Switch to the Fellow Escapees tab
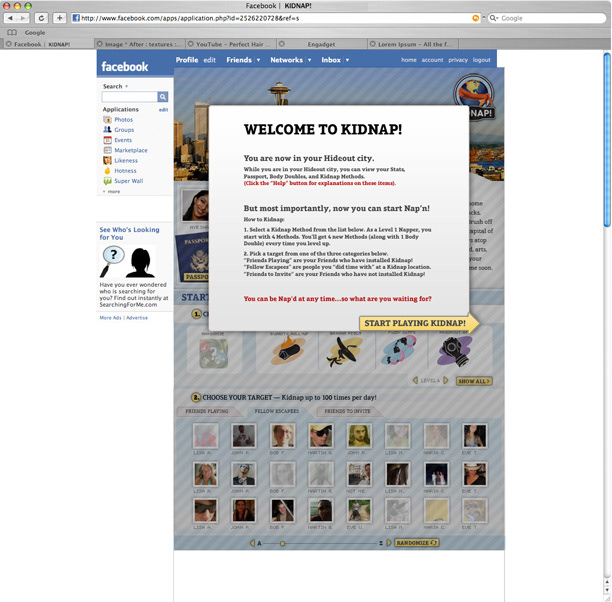The height and width of the screenshot is (602, 612). (276, 411)
